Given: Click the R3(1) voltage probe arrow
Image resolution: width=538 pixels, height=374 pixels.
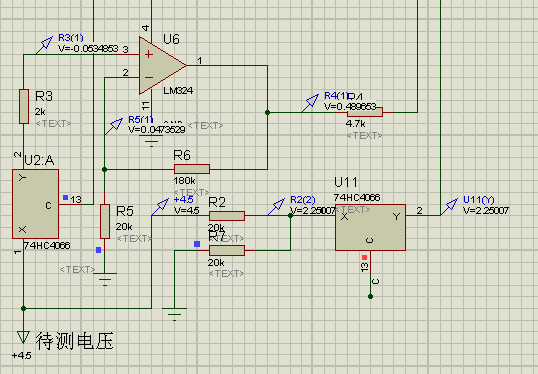Looking at the screenshot, I should coord(45,45).
